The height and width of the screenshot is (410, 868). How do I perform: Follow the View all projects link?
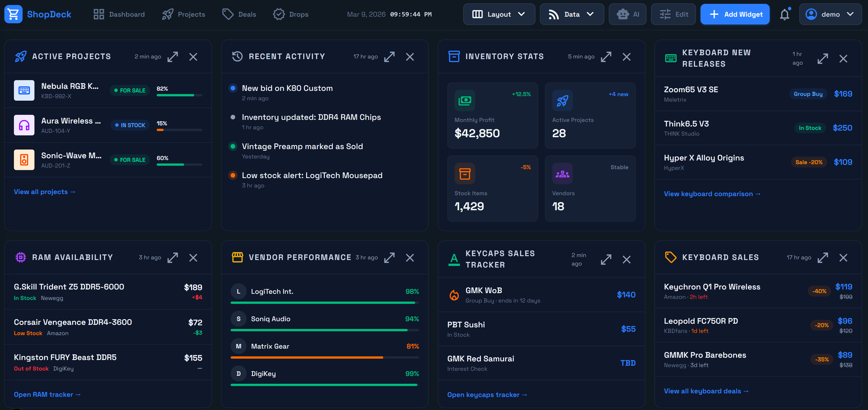(44, 192)
